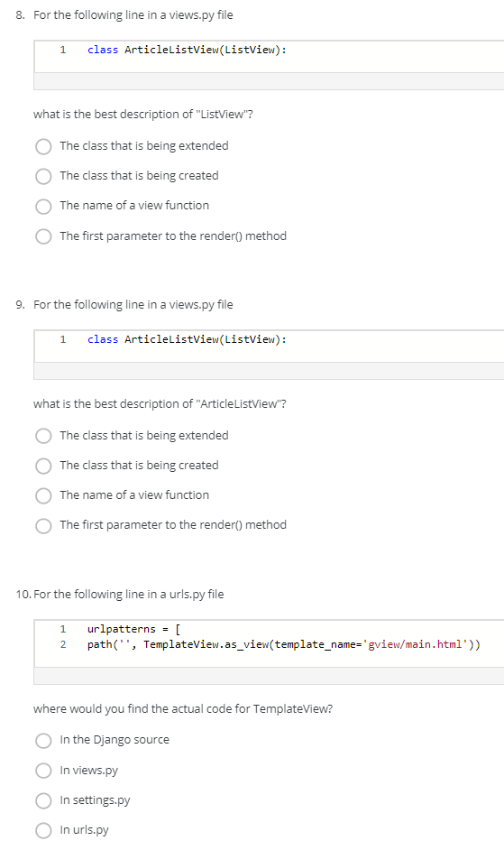Select 'The class that is being created' for question 9
The height and width of the screenshot is (850, 504).
(43, 466)
